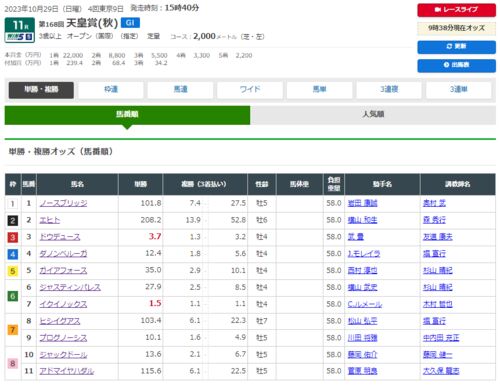Open horse link アドマイヤハダル
Viewport: 500px width, 385px height.
pyautogui.click(x=67, y=371)
